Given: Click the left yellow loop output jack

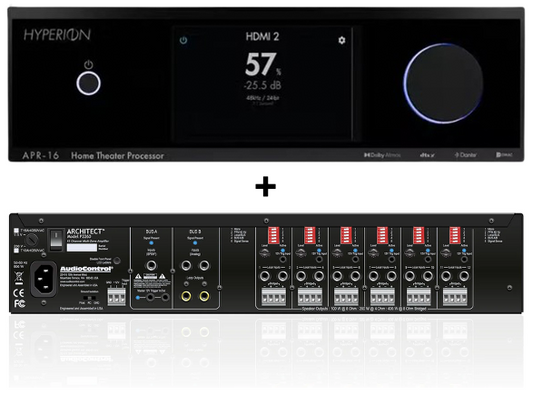Looking at the screenshot, I should (186, 296).
